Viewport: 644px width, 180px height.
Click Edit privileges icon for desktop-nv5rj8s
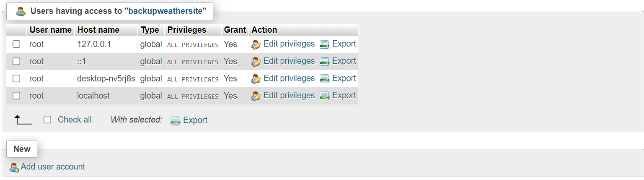pos(256,79)
